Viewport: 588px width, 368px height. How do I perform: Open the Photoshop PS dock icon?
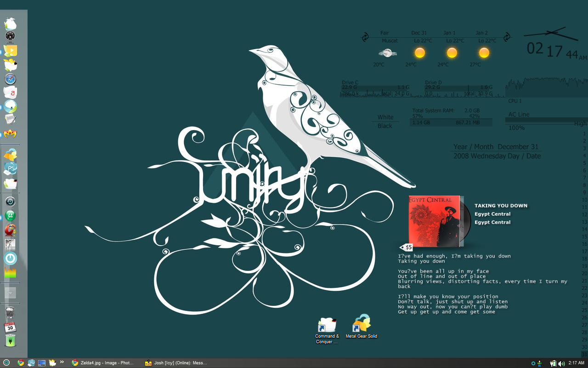[x=11, y=169]
